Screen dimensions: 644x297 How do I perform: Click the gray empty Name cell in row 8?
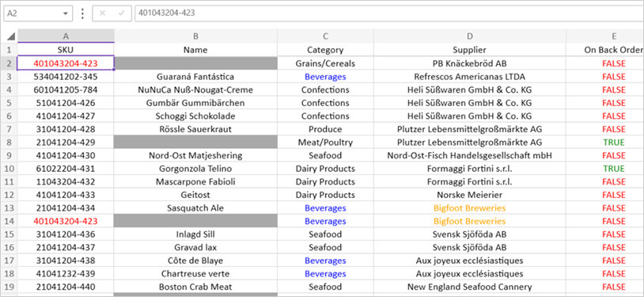[x=195, y=143]
